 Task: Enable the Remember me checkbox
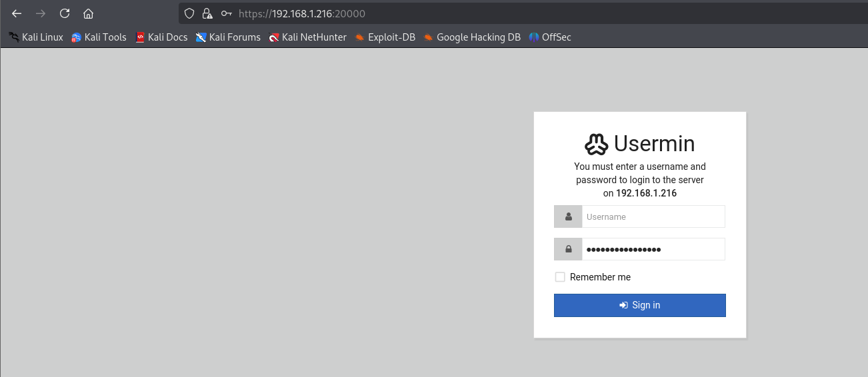pos(560,277)
